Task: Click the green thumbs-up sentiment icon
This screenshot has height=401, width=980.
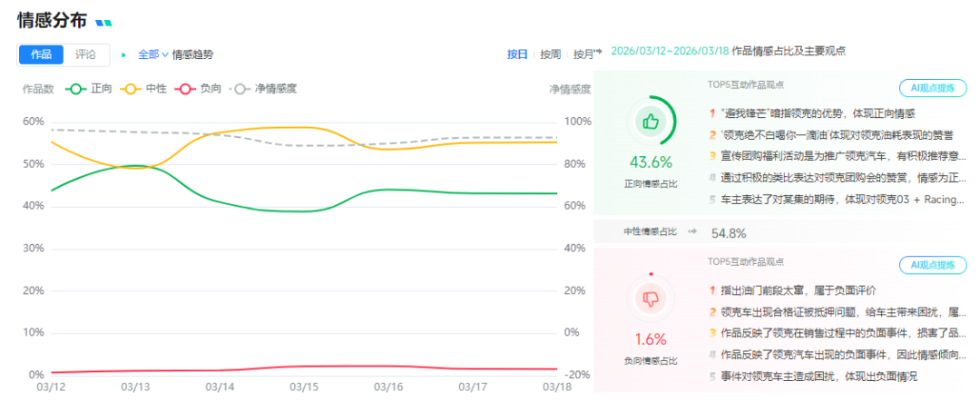Action: 650,121
